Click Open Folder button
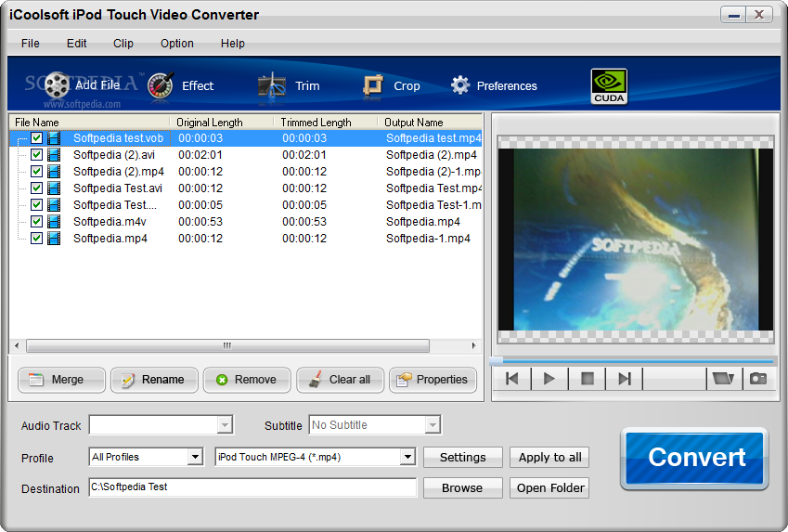This screenshot has width=788, height=532. coord(549,487)
